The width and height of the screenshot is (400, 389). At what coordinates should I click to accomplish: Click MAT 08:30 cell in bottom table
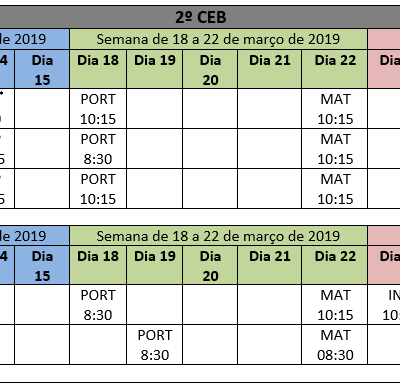click(x=335, y=345)
